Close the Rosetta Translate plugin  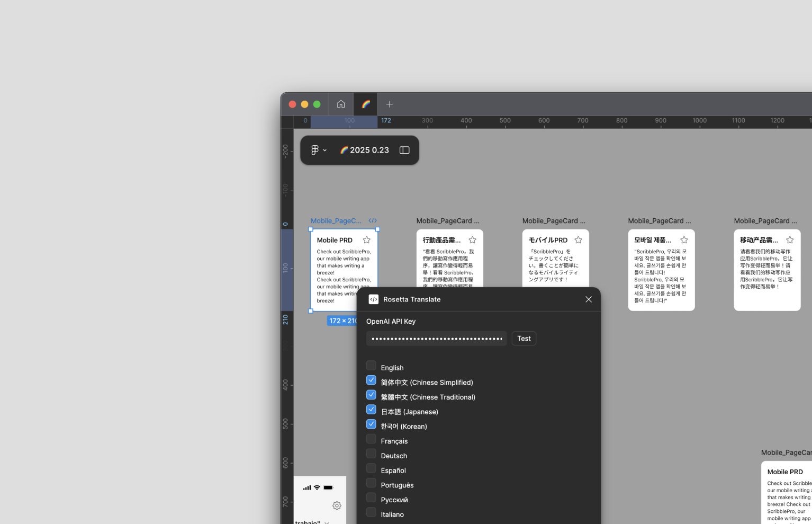click(589, 299)
